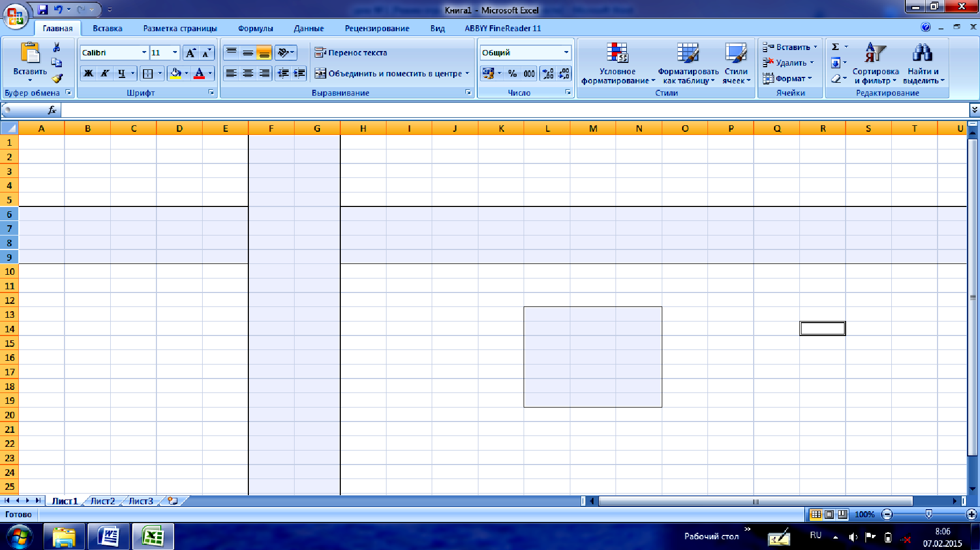
Task: Toggle underline (Ч) formatting
Action: click(x=121, y=73)
